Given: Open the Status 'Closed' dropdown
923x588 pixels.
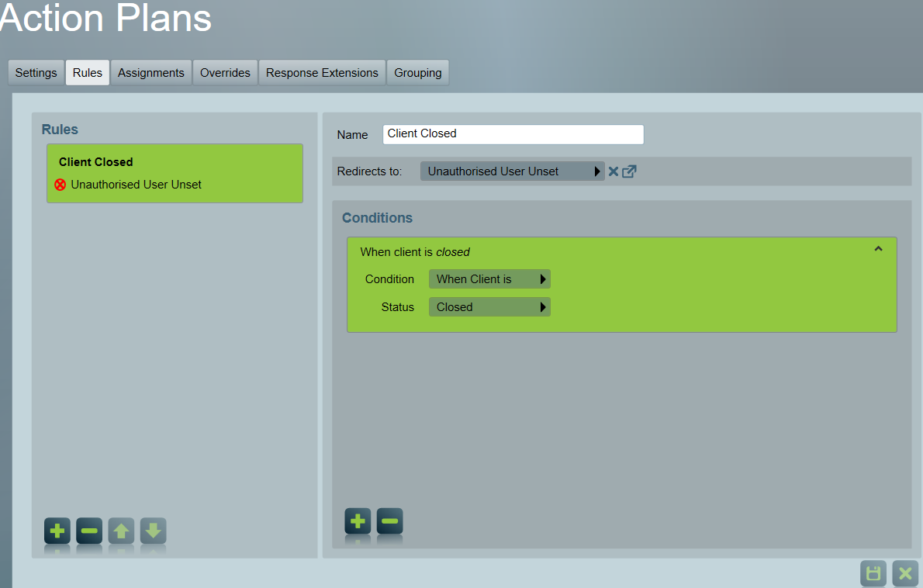Looking at the screenshot, I should point(489,307).
